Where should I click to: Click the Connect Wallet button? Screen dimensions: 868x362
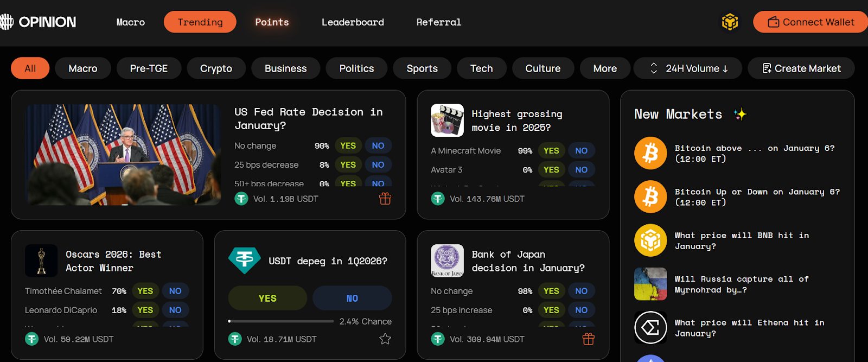coord(810,22)
